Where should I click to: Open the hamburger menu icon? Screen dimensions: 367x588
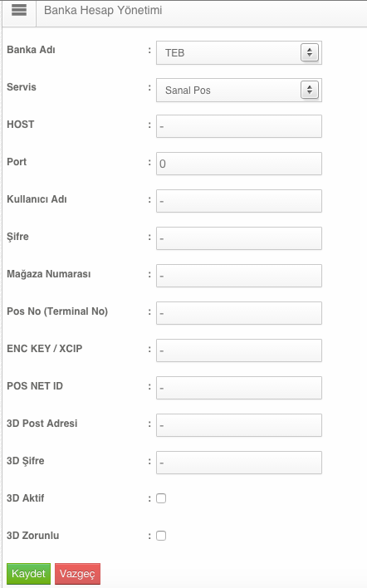click(19, 11)
